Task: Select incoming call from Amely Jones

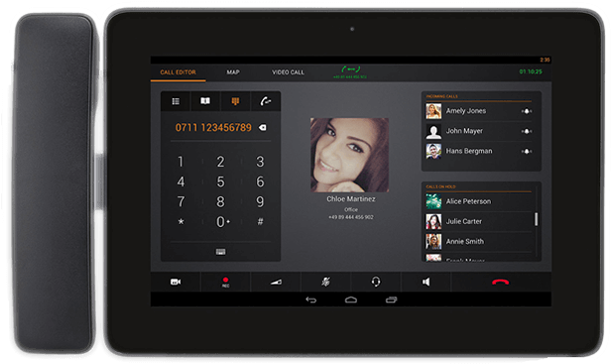Action: (x=478, y=111)
